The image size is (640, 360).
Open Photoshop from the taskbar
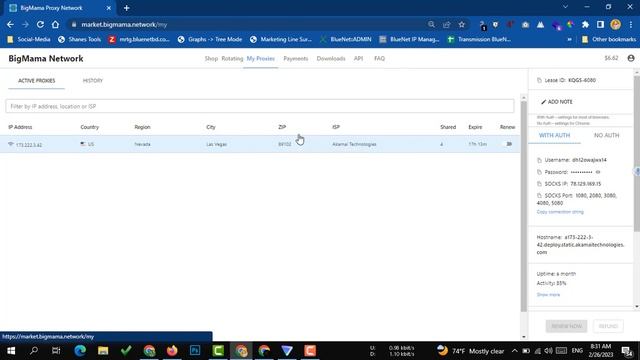(x=195, y=351)
